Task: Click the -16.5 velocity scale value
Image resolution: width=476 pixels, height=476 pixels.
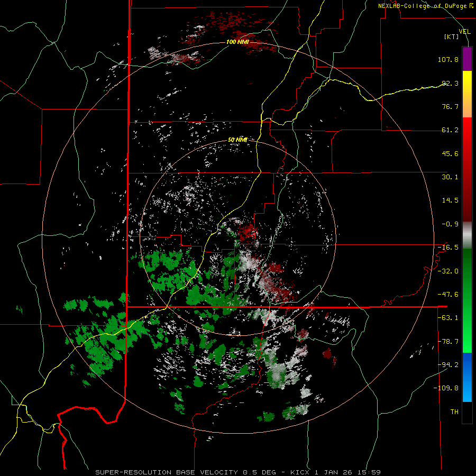Action: click(x=448, y=248)
